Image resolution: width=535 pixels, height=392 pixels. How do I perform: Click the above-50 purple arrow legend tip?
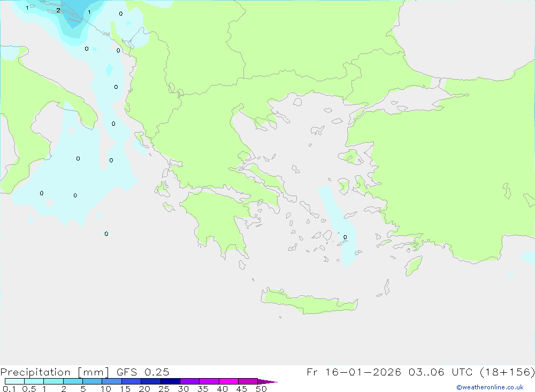(x=267, y=382)
